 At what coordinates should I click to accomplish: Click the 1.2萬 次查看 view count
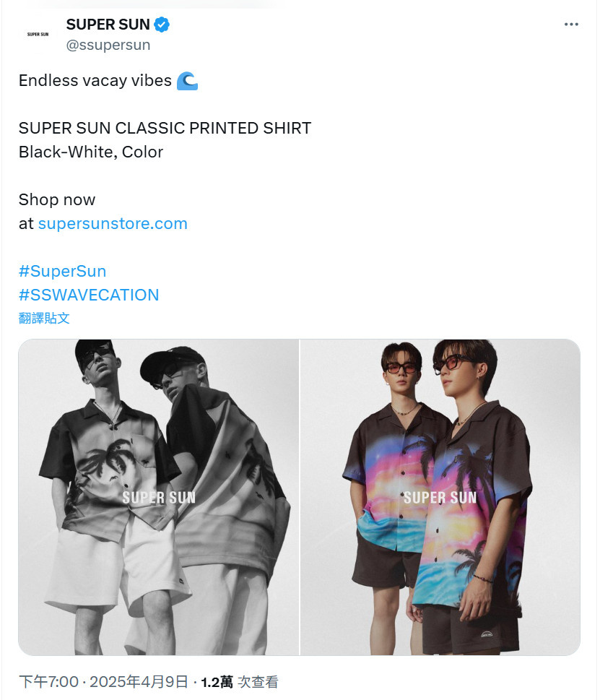pyautogui.click(x=240, y=682)
